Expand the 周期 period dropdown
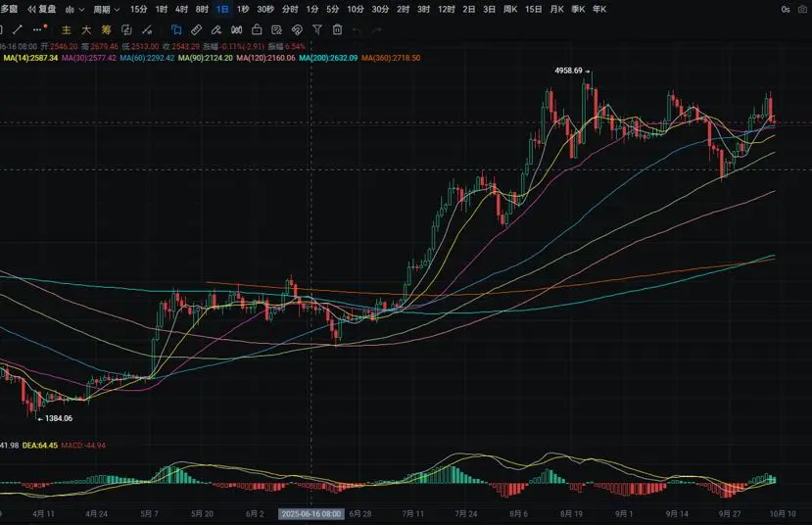Viewport: 812px width, 525px height. [x=106, y=10]
